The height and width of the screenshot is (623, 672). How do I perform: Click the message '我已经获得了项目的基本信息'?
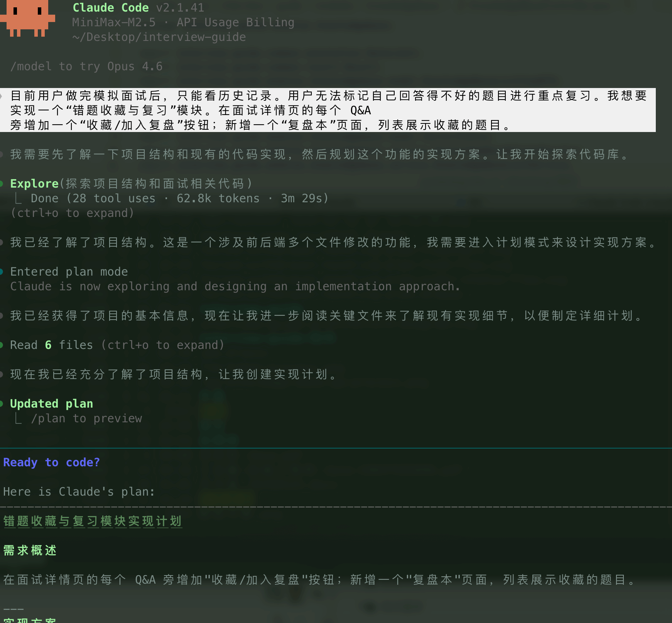327,316
